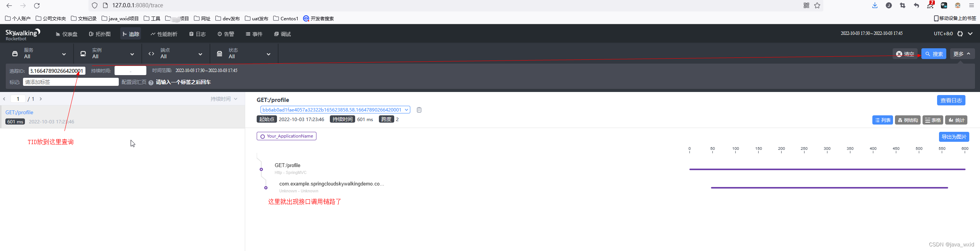980x251 pixels.
Task: Click the auto-refresh circular arrows icon
Action: click(x=960, y=34)
